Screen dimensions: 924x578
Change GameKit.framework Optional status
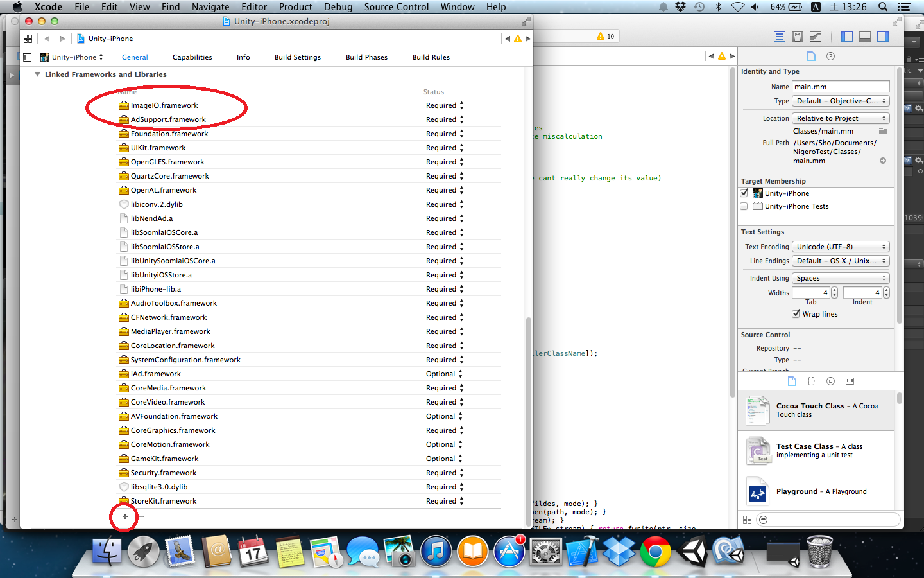tap(444, 459)
